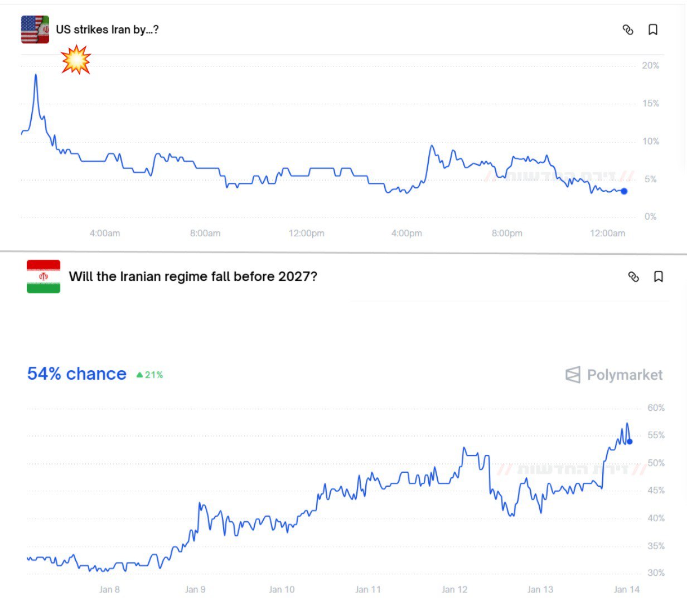The image size is (687, 616).
Task: Click the 54% chance label
Action: pyautogui.click(x=77, y=374)
